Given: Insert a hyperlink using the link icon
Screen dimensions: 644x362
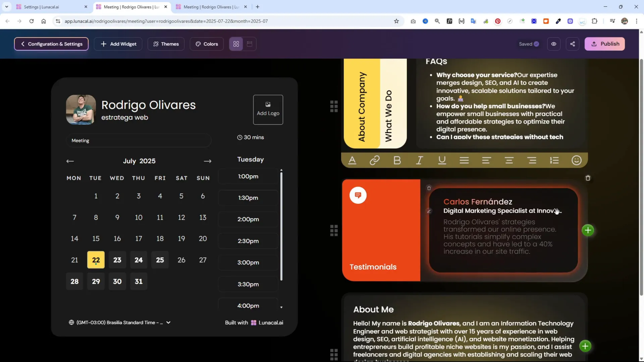Looking at the screenshot, I should 374,160.
